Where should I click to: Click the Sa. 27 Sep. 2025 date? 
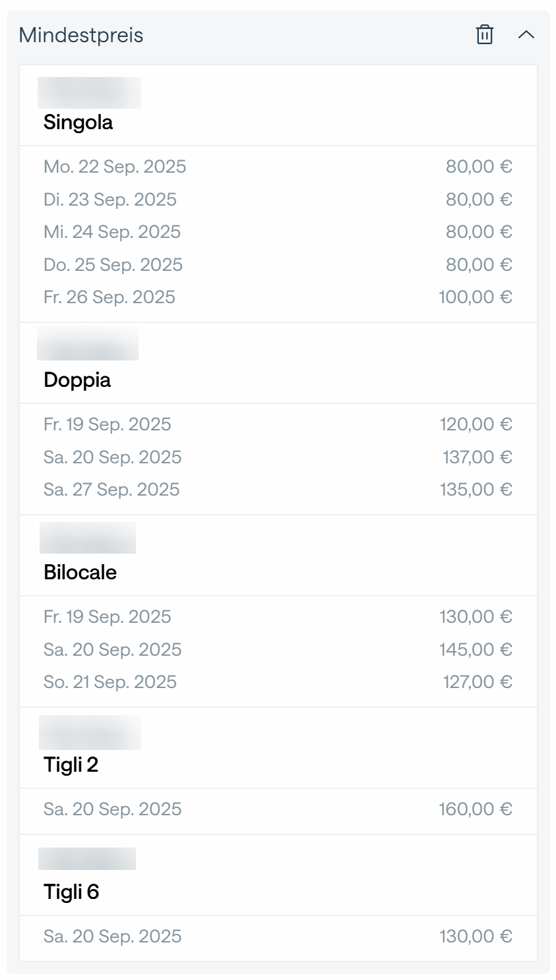click(x=111, y=490)
